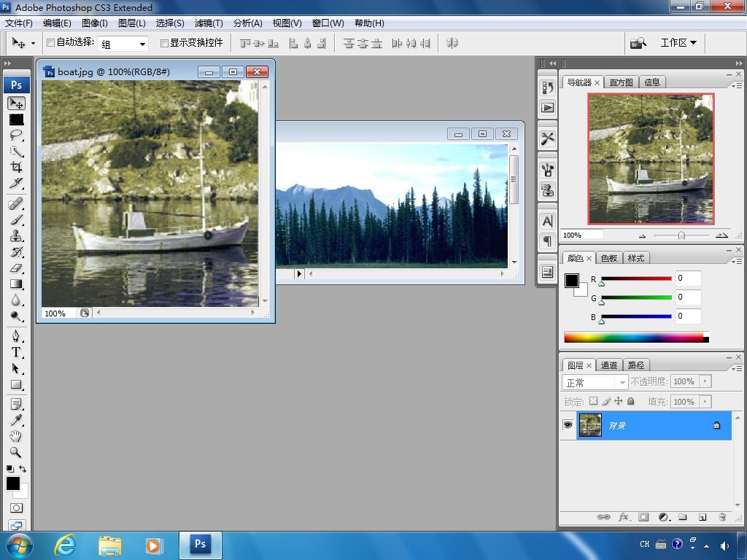Open the Paragraph panel icon in the dock

(x=547, y=241)
